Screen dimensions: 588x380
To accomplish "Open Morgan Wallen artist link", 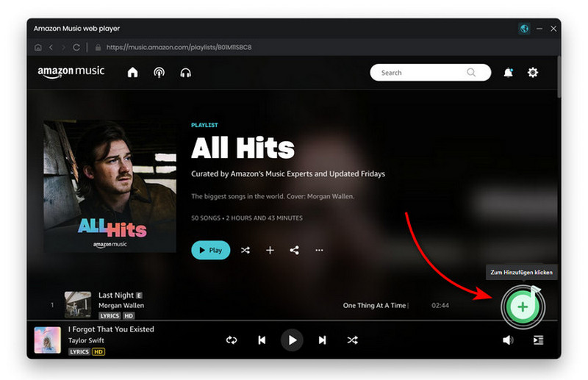I will click(x=121, y=305).
